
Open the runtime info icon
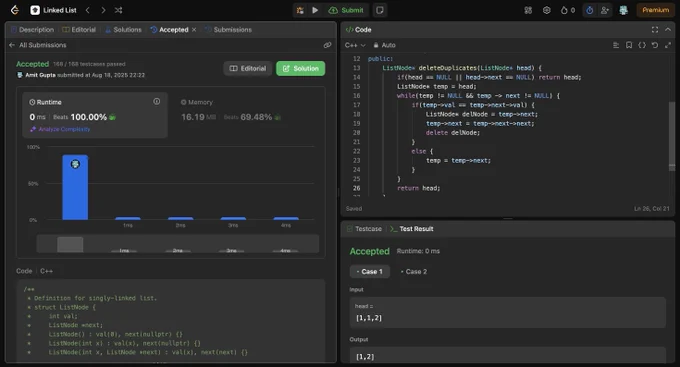coord(157,102)
